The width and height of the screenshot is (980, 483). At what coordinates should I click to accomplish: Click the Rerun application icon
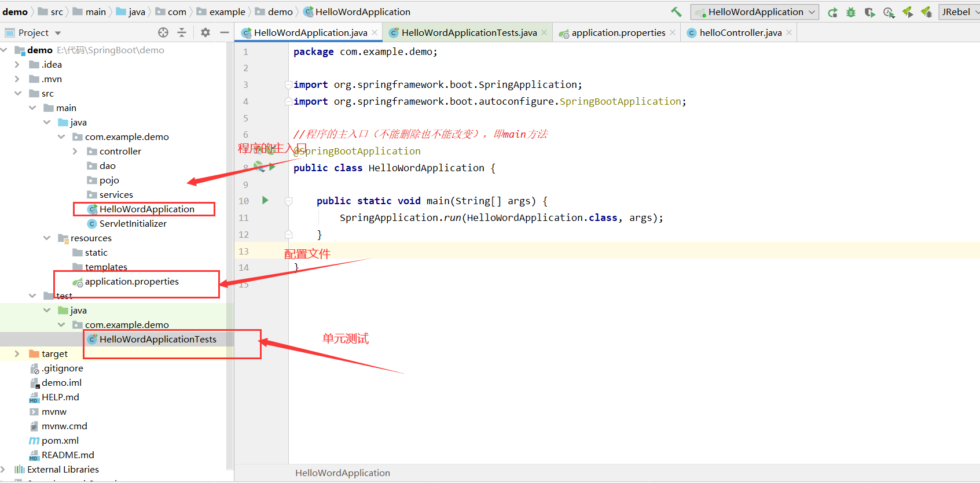tap(832, 12)
